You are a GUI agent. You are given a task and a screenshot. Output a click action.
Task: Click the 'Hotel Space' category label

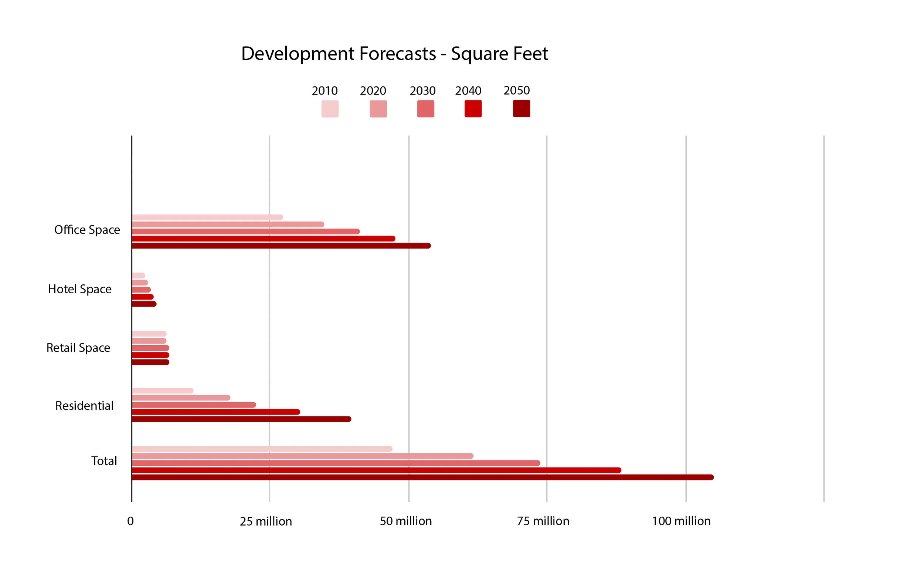79,290
